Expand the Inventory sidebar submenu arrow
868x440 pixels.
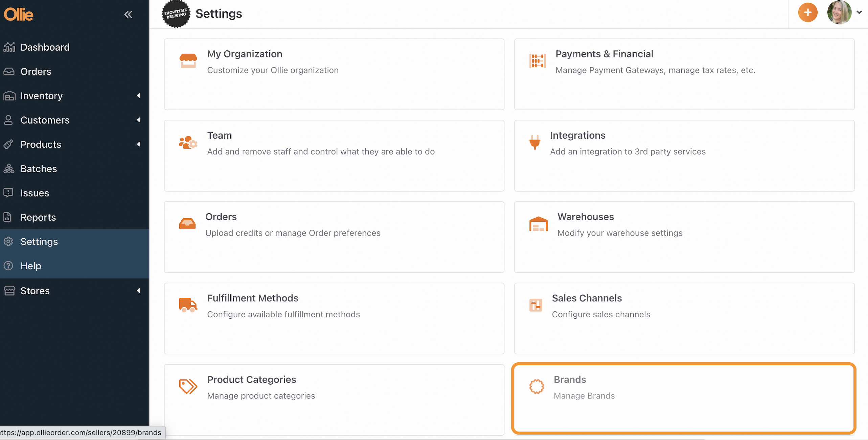pyautogui.click(x=138, y=96)
